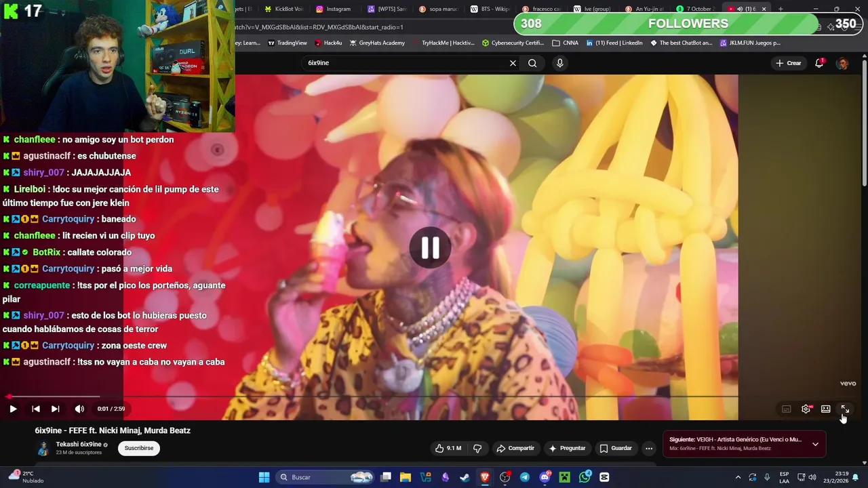
Task: Open the more actions menu (three dots)
Action: pyautogui.click(x=649, y=448)
